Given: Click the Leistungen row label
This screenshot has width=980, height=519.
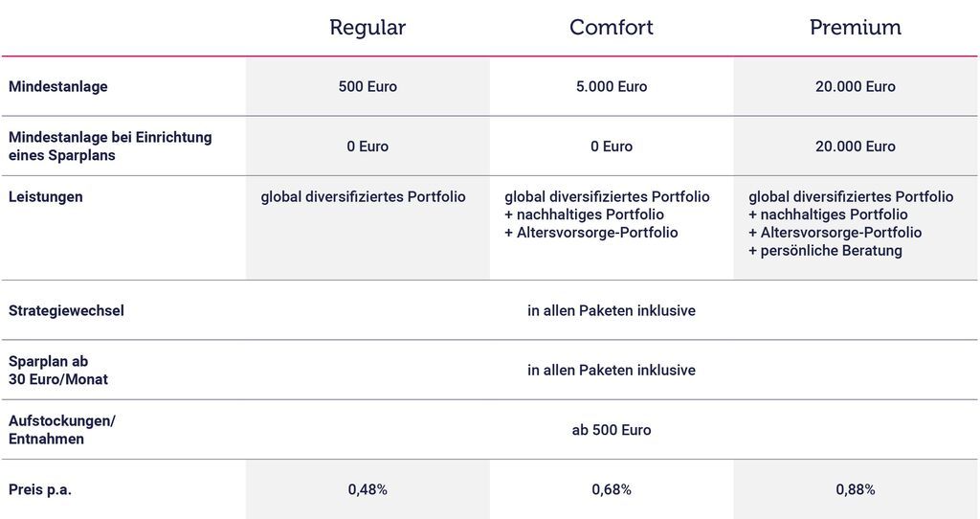Looking at the screenshot, I should pos(45,196).
